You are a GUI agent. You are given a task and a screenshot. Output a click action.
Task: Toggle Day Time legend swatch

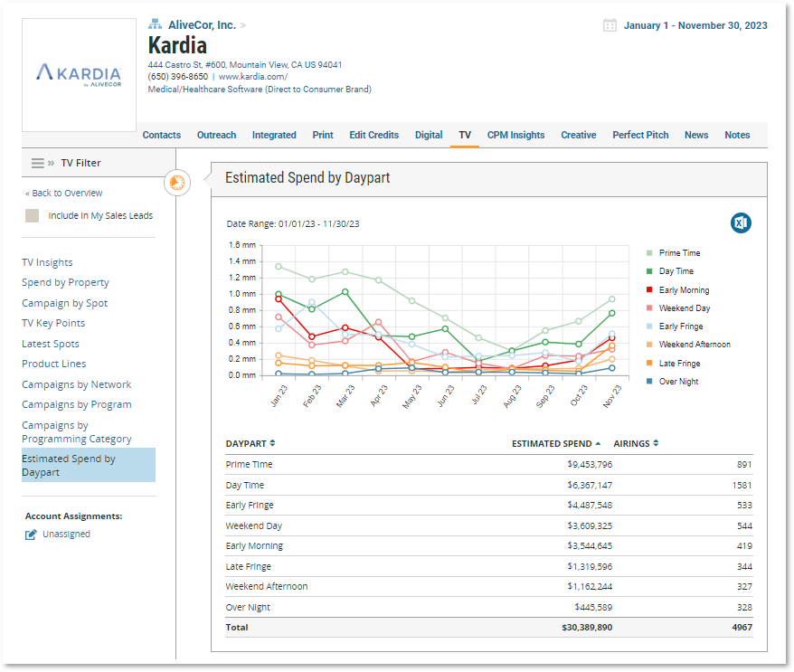pyautogui.click(x=649, y=271)
